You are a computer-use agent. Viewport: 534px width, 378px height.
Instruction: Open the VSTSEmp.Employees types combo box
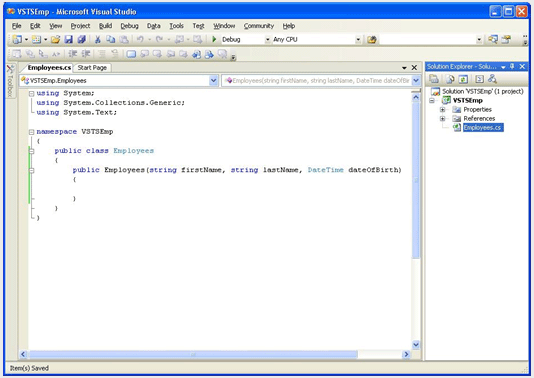[119, 81]
